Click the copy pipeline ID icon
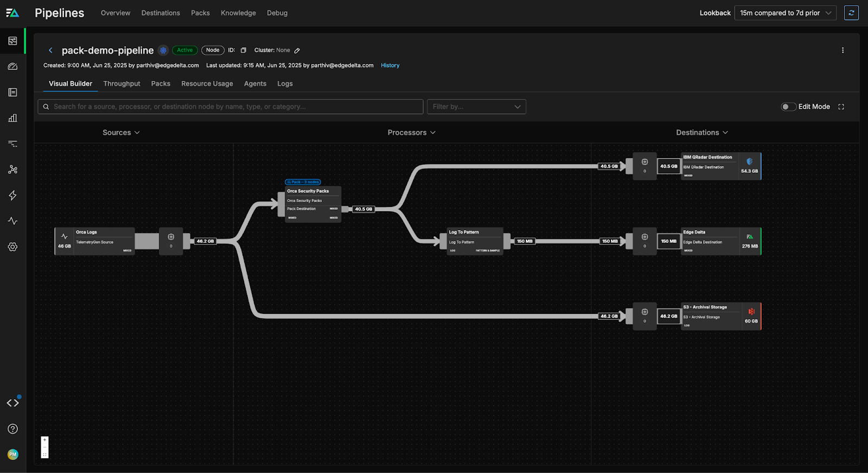The width and height of the screenshot is (868, 473). click(244, 51)
